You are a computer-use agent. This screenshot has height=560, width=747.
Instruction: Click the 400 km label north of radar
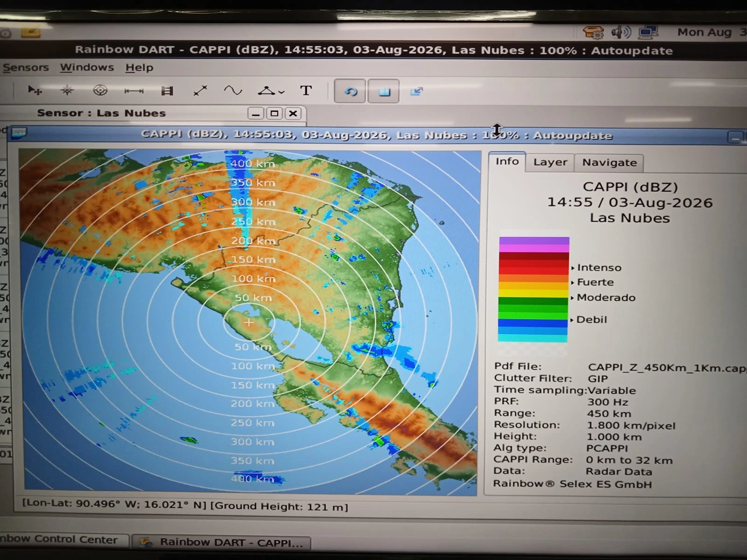(253, 163)
